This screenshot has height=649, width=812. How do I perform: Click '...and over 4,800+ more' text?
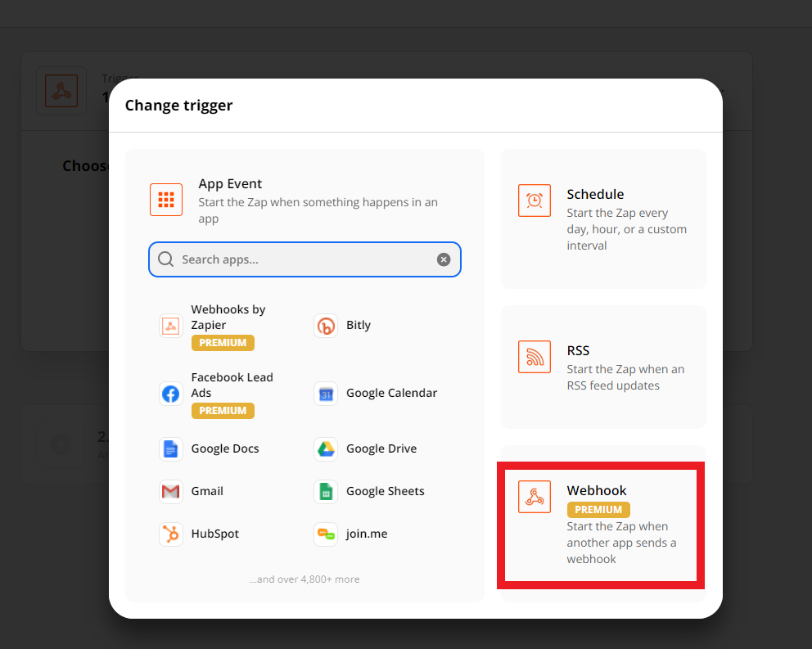304,579
